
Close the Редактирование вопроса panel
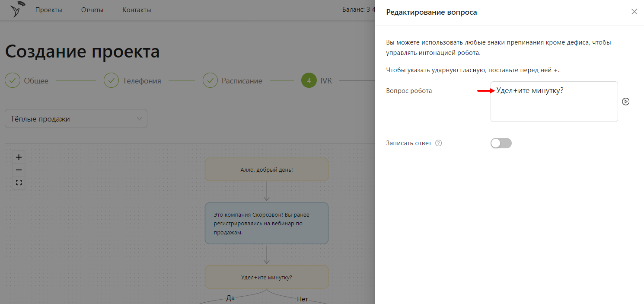click(x=634, y=12)
